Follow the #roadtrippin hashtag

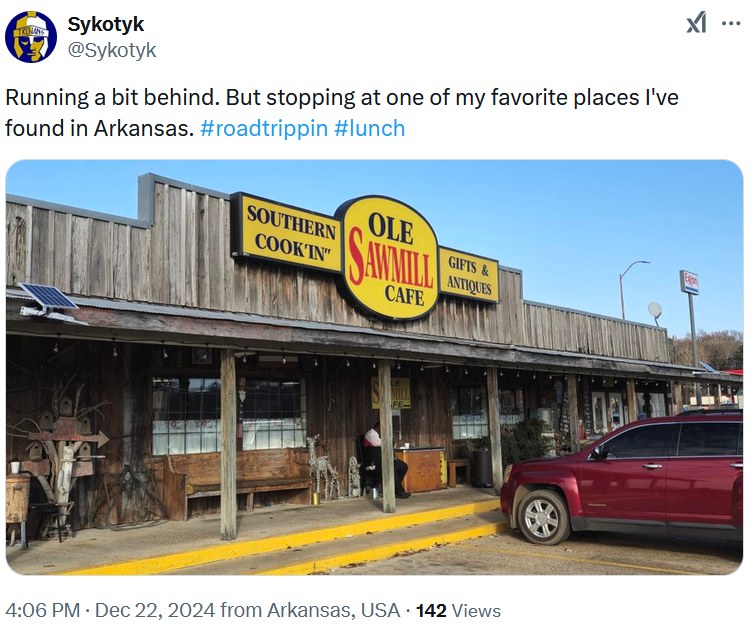pos(264,129)
